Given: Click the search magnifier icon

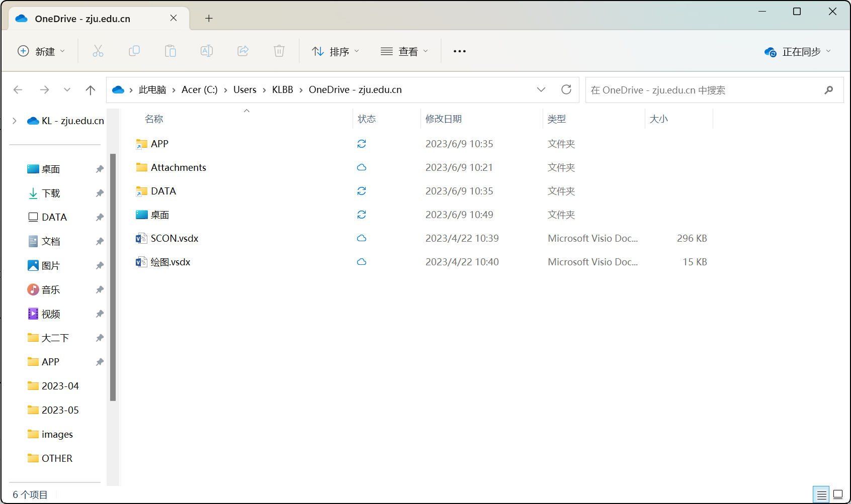Looking at the screenshot, I should pos(829,90).
